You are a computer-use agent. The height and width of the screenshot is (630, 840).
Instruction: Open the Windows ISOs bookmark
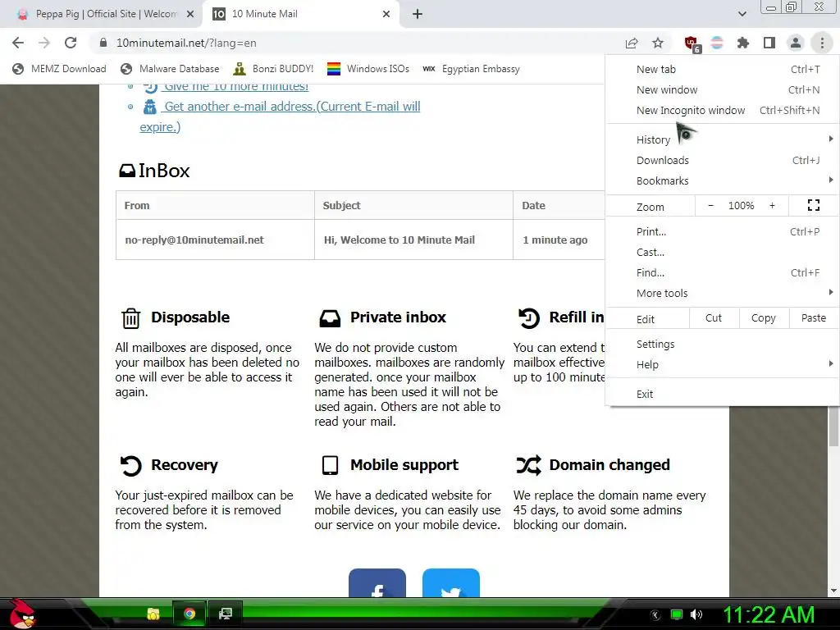pyautogui.click(x=368, y=69)
